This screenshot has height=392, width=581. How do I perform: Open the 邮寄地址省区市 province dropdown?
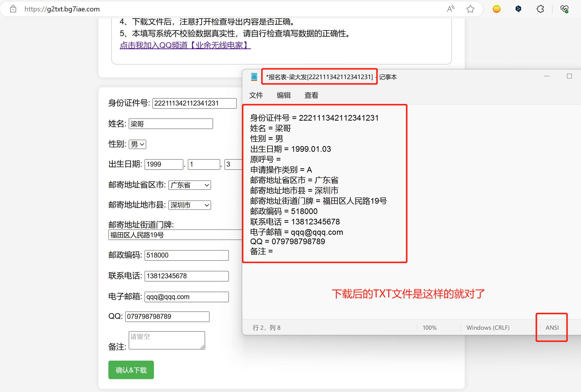(x=190, y=185)
